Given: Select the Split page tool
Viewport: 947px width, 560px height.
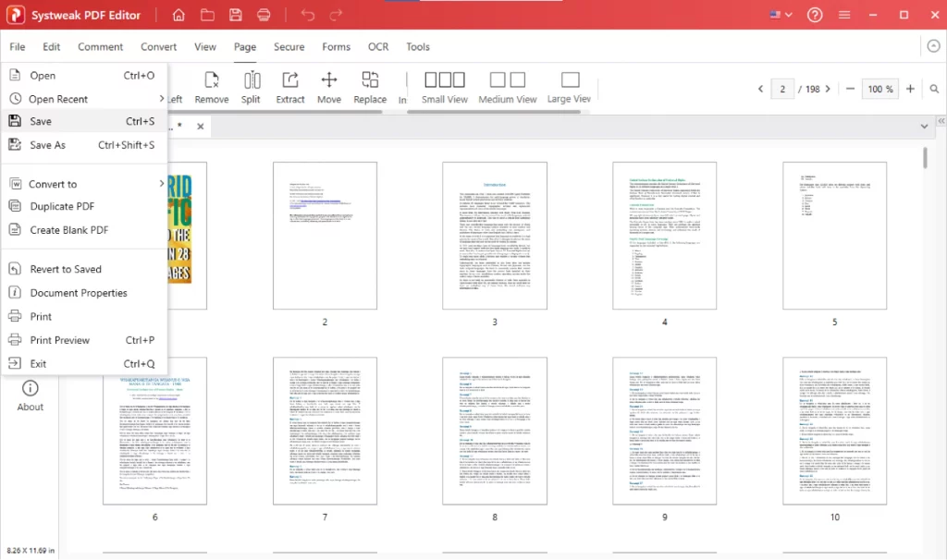Looking at the screenshot, I should (x=251, y=86).
